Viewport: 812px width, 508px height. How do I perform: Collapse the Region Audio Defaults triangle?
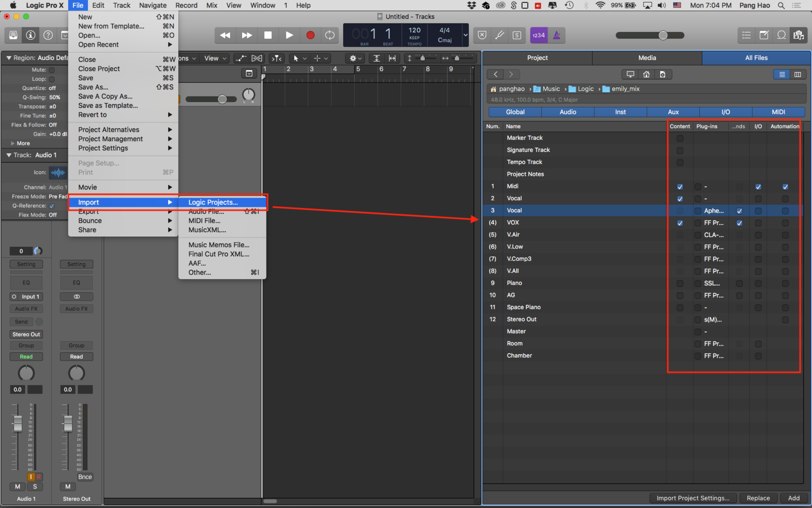[9, 58]
